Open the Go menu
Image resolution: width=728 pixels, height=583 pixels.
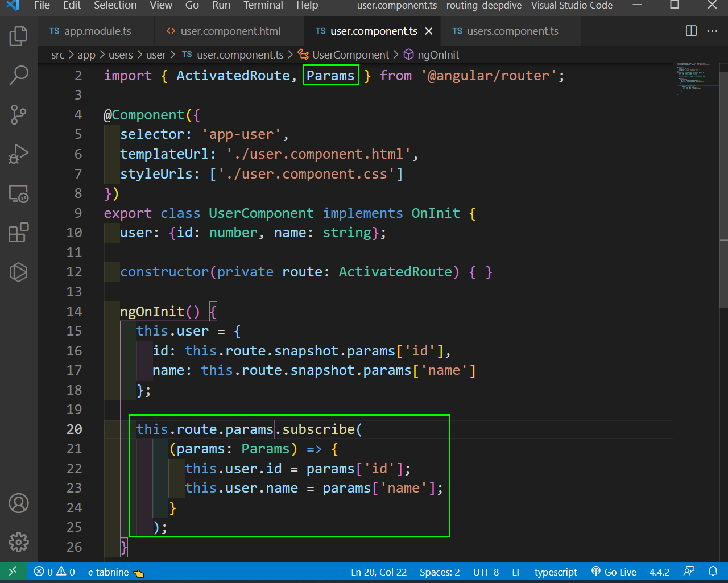[x=192, y=5]
